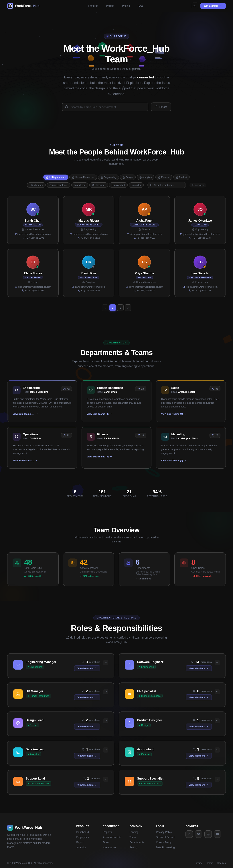This screenshot has height=868, width=233.
Task: Click the Search members input
Action: [166, 185]
